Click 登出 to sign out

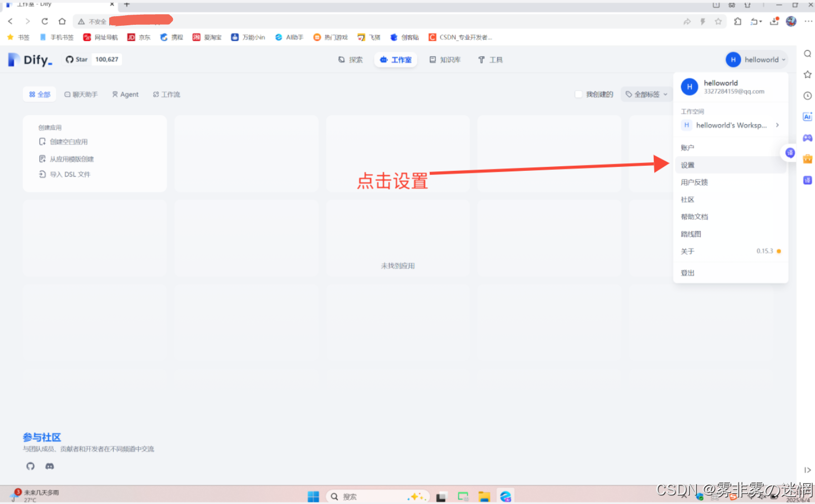coord(731,273)
